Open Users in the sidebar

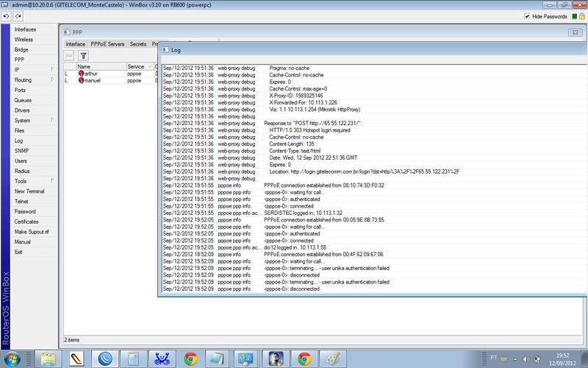pos(21,160)
